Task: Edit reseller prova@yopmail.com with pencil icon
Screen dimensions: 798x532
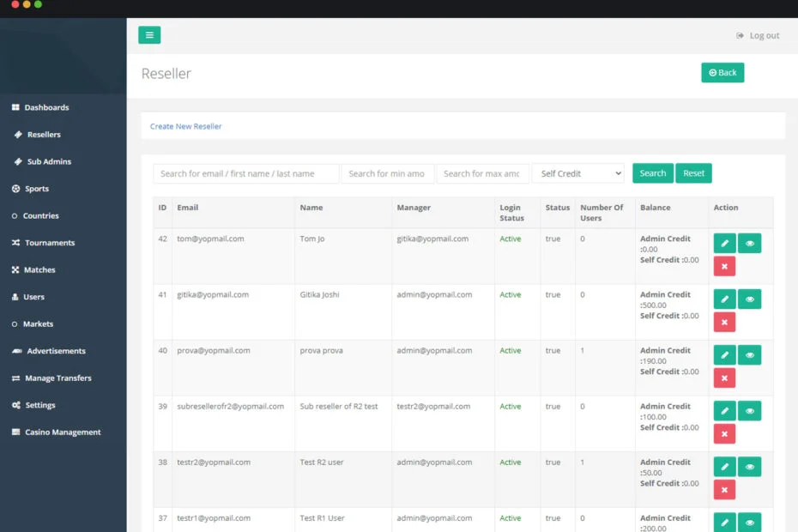Action: point(724,355)
